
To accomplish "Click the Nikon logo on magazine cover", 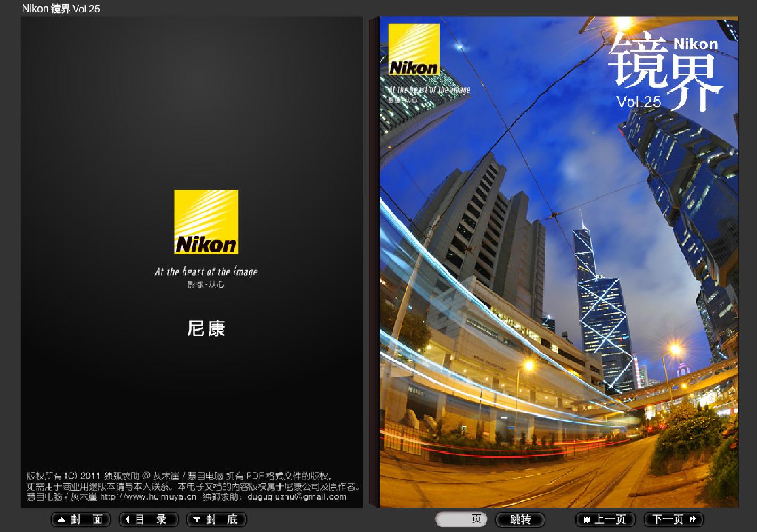I will coord(414,49).
